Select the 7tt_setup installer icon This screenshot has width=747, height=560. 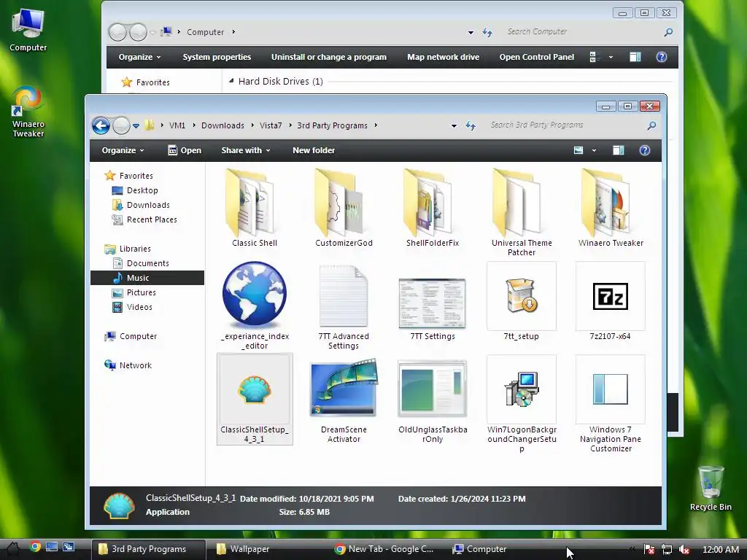522,301
